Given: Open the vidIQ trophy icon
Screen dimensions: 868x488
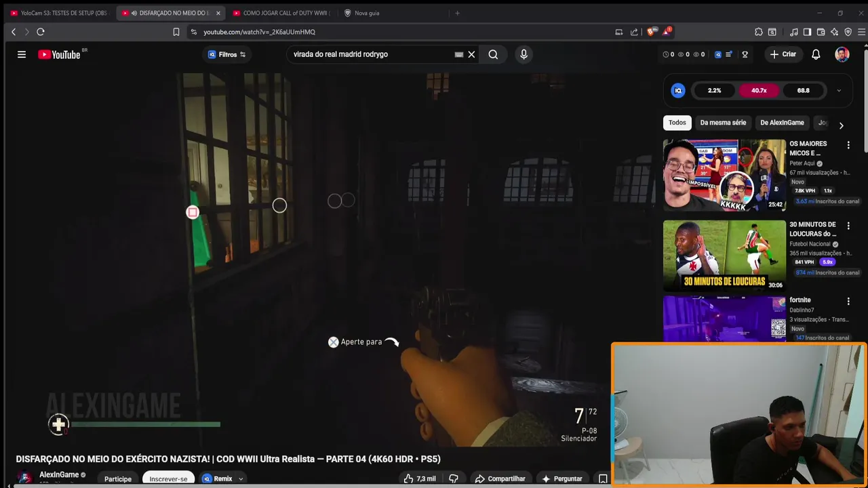Looking at the screenshot, I should 745,54.
